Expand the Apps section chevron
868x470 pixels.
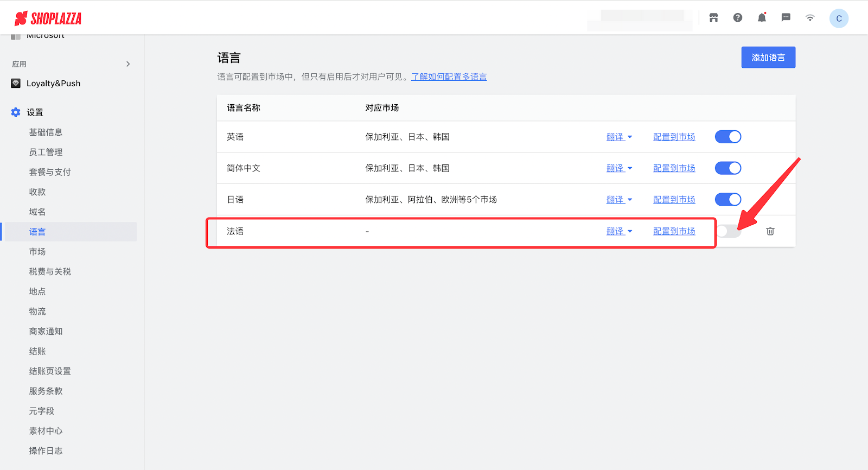point(128,64)
